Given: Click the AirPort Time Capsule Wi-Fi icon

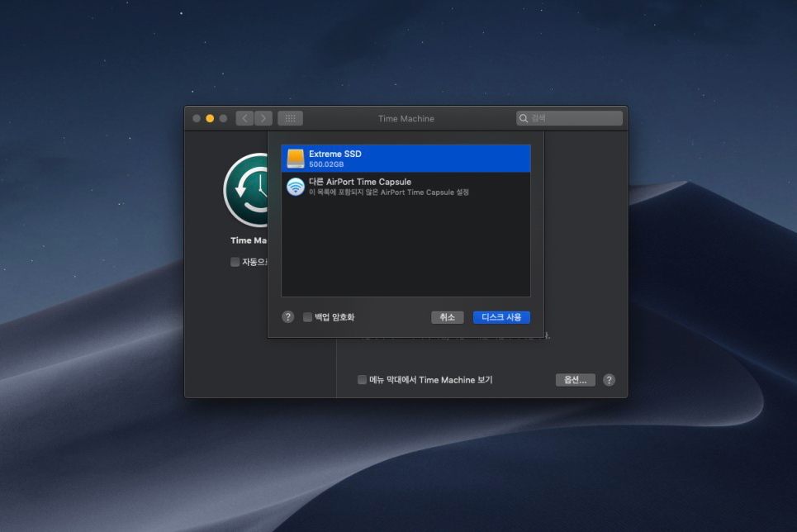Looking at the screenshot, I should (x=295, y=187).
